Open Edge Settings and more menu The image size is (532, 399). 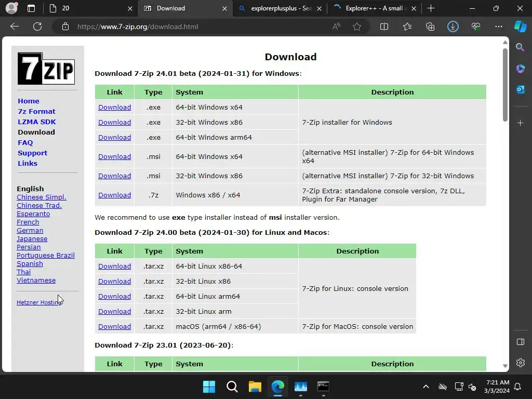[x=498, y=26]
